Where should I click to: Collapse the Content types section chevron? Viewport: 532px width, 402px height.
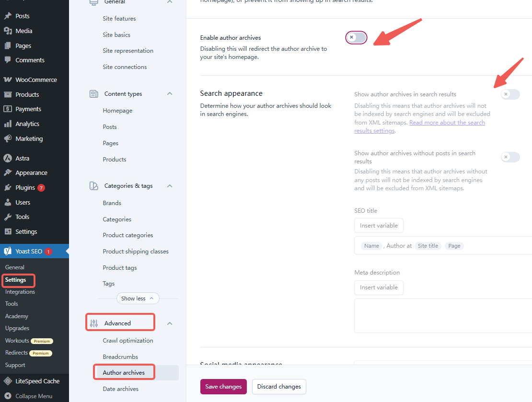point(170,94)
